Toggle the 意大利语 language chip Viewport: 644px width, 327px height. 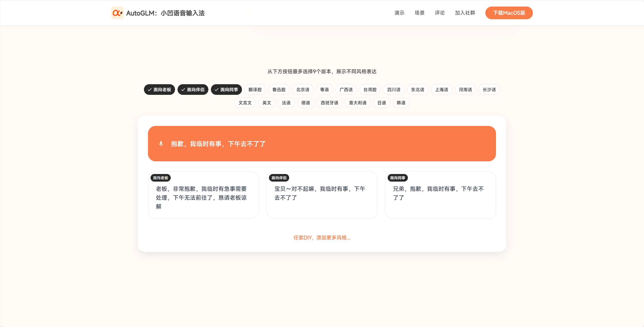358,103
